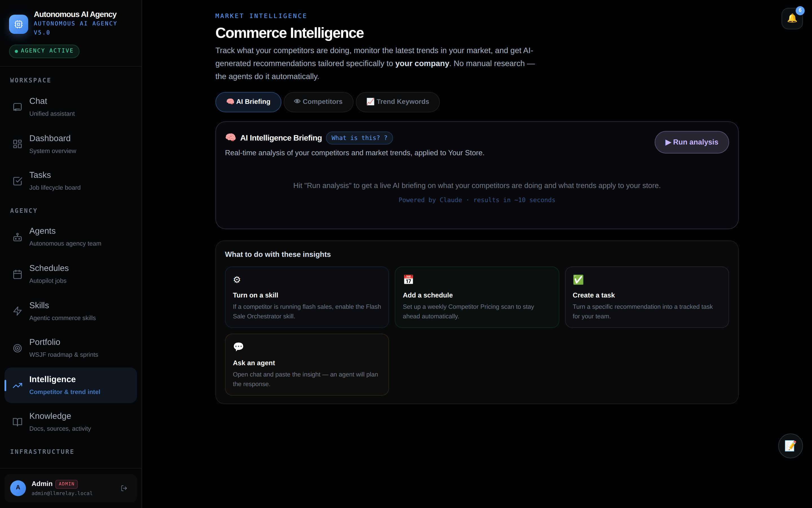Image resolution: width=812 pixels, height=508 pixels.
Task: Click the Autonomous AI Agency chip logo
Action: (18, 24)
